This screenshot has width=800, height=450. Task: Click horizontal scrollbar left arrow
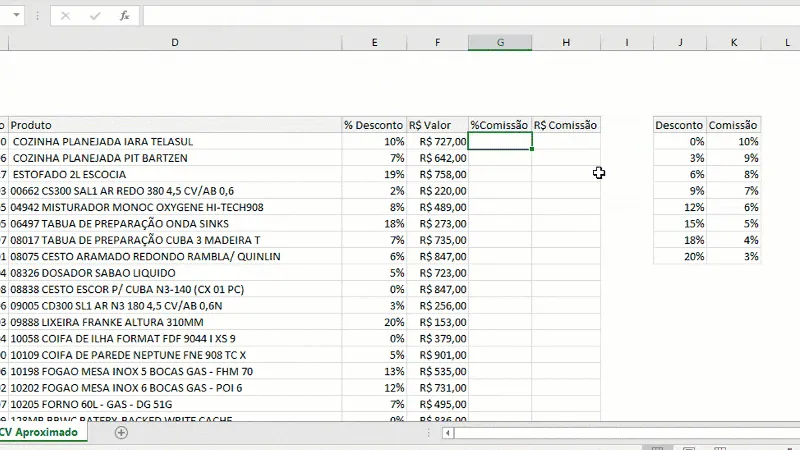click(x=447, y=433)
